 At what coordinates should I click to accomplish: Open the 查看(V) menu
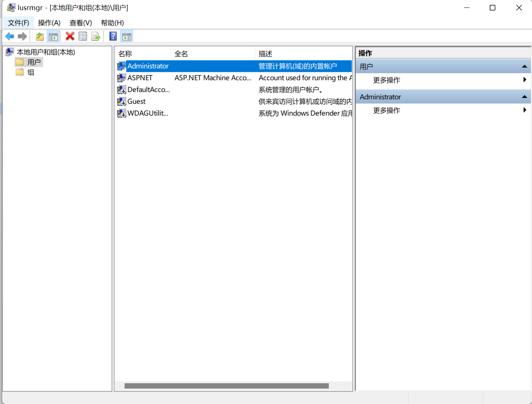80,23
